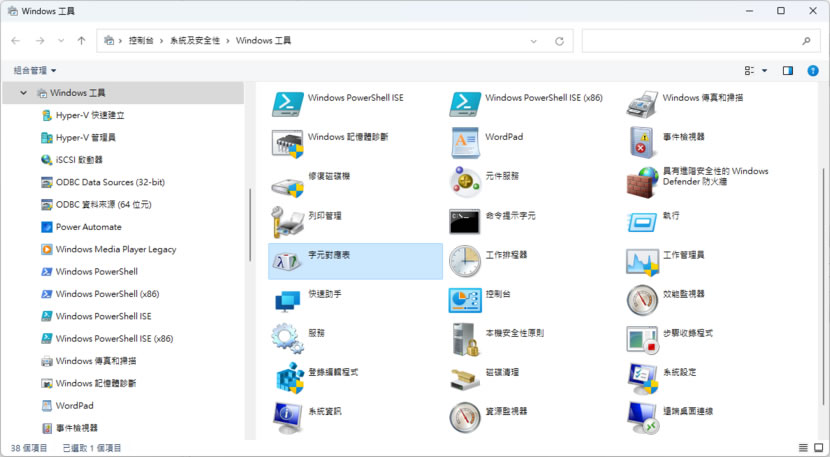Collapse the Windows 工具 tree node
This screenshot has height=457, width=830.
coord(23,93)
